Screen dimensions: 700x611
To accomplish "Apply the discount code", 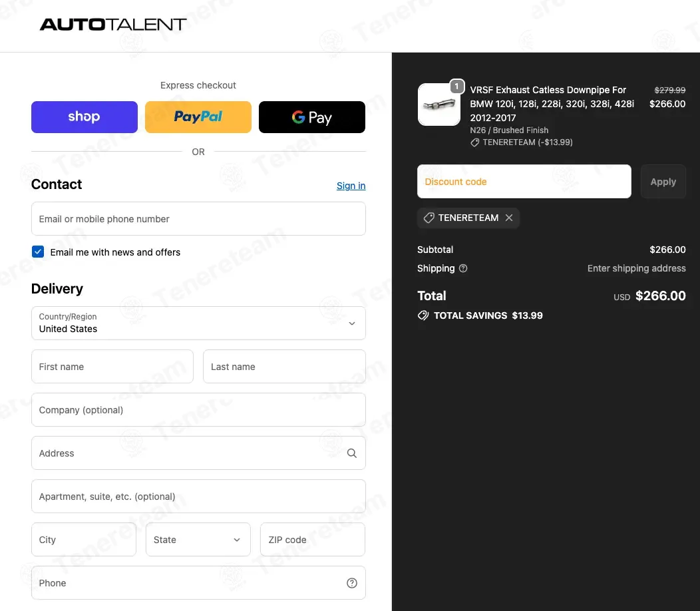I will tap(663, 182).
